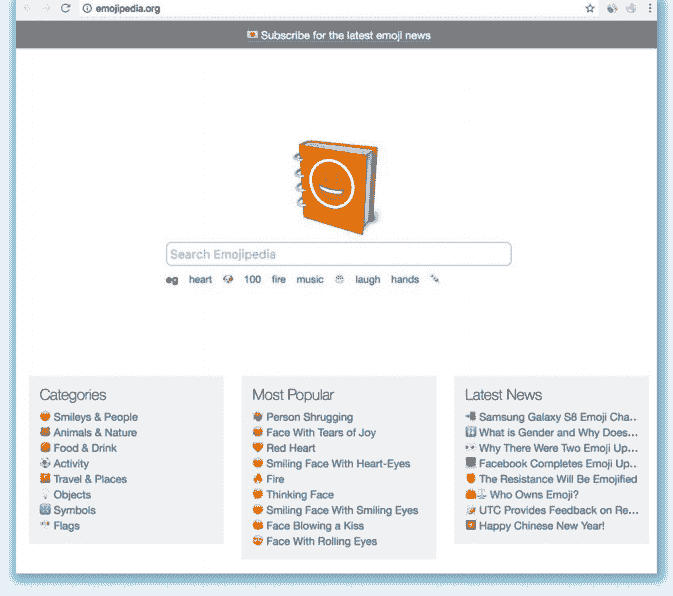Open the Food & Drink category
The image size is (673, 596).
[x=85, y=448]
